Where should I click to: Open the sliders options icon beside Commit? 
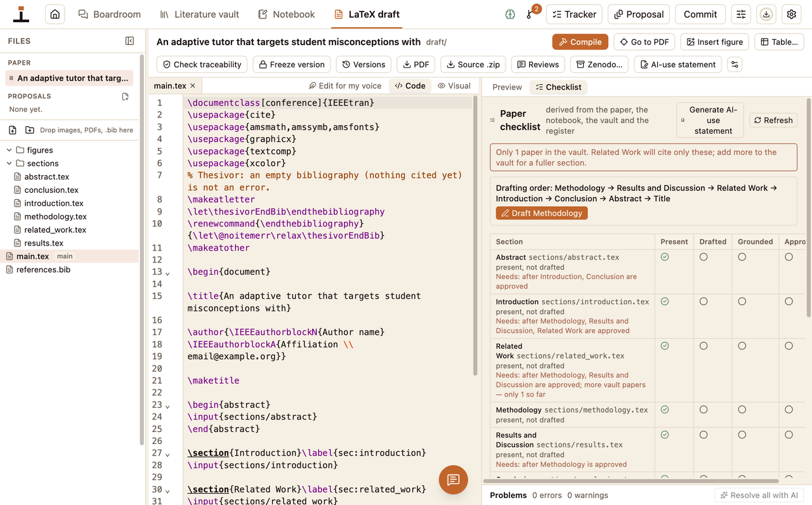[x=740, y=14]
